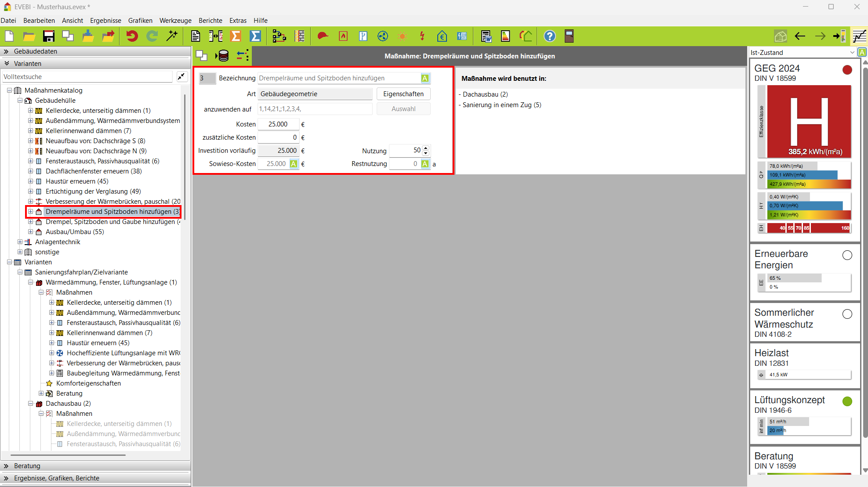Click the database icon above measure form
Viewport: 868px width, 487px height.
click(223, 56)
